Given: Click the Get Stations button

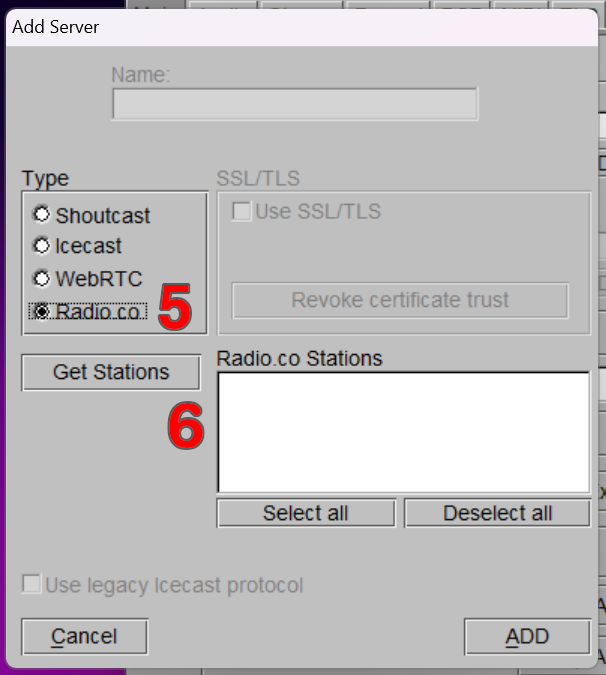Looking at the screenshot, I should pos(111,372).
